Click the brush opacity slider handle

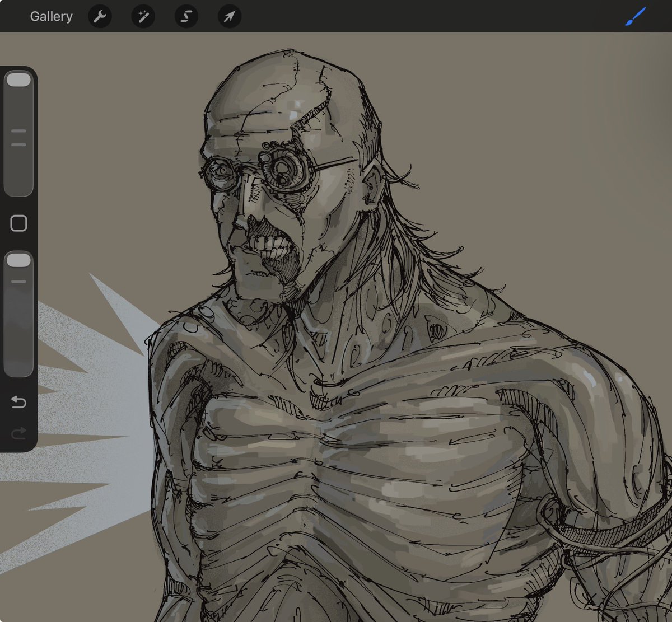coord(18,260)
